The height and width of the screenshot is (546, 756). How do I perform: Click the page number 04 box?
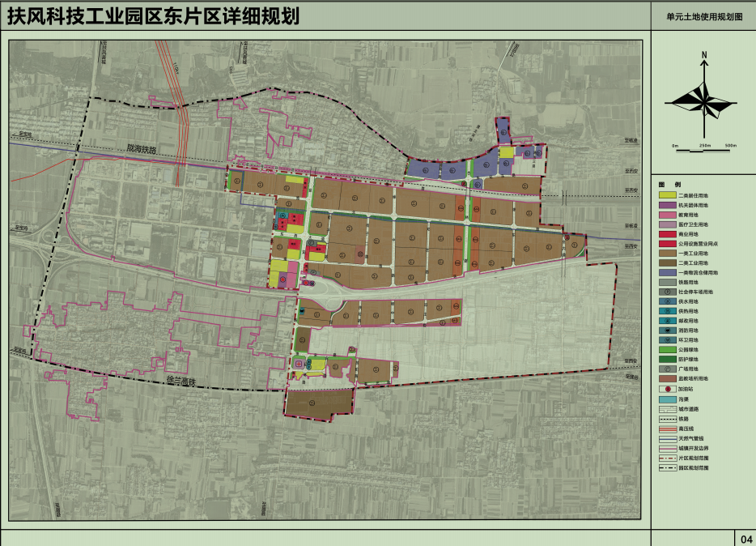pos(745,538)
